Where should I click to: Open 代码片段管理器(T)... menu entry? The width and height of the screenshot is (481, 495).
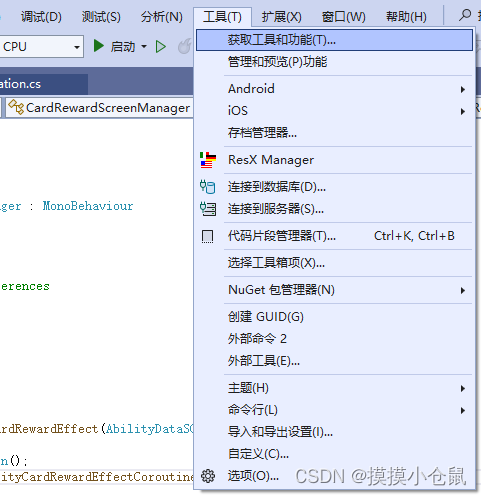[334, 236]
